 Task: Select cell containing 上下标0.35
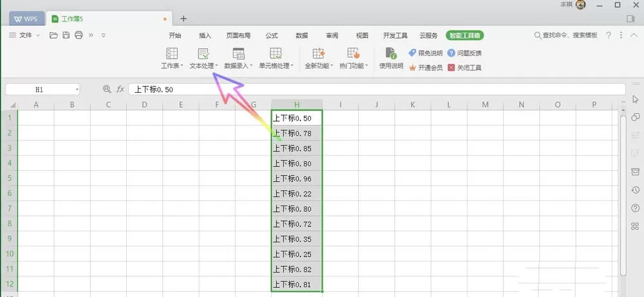point(296,239)
